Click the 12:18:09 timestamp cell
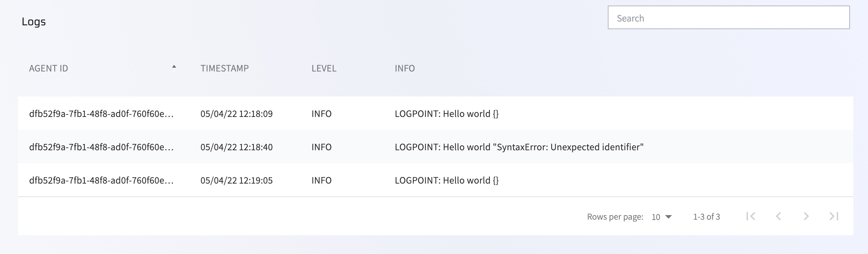The height and width of the screenshot is (254, 868). click(x=236, y=114)
